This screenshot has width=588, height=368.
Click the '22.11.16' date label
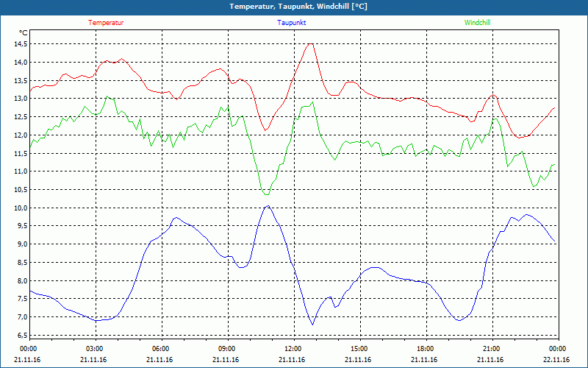(x=557, y=360)
